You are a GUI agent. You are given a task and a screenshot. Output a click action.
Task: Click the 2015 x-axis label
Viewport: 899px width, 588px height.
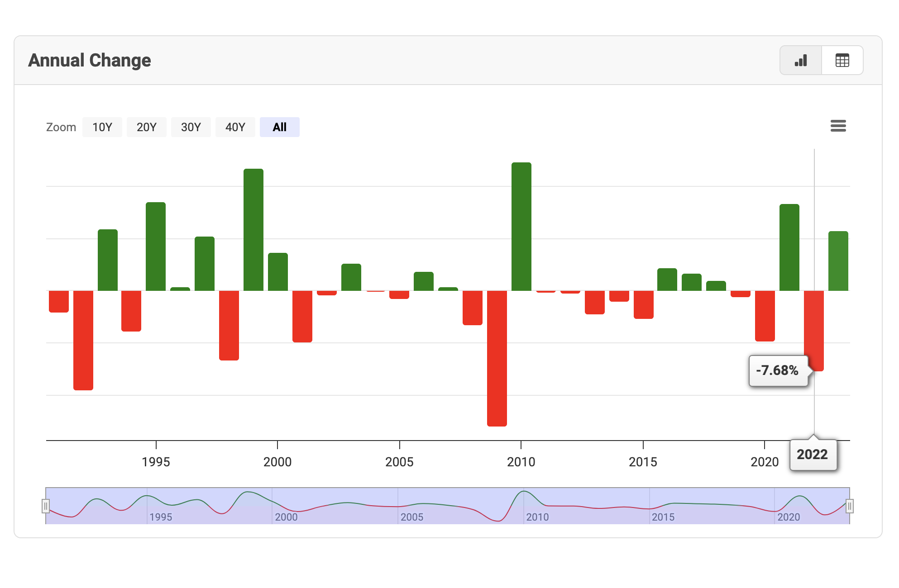coord(643,462)
